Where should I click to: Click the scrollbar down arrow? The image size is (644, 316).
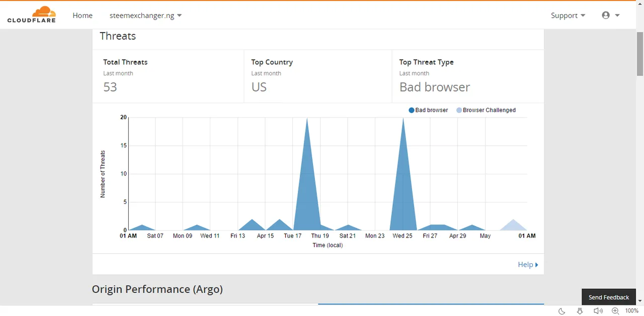coord(640,301)
